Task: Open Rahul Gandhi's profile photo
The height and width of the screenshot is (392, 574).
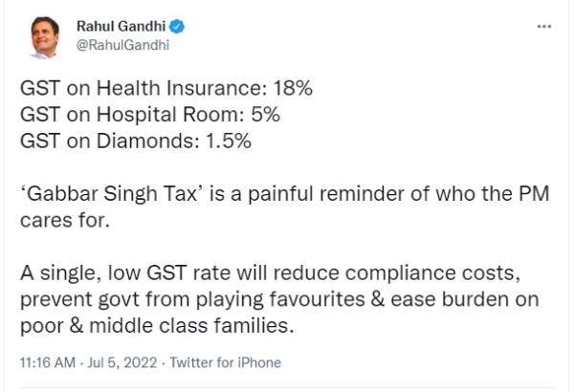Action: pyautogui.click(x=45, y=37)
